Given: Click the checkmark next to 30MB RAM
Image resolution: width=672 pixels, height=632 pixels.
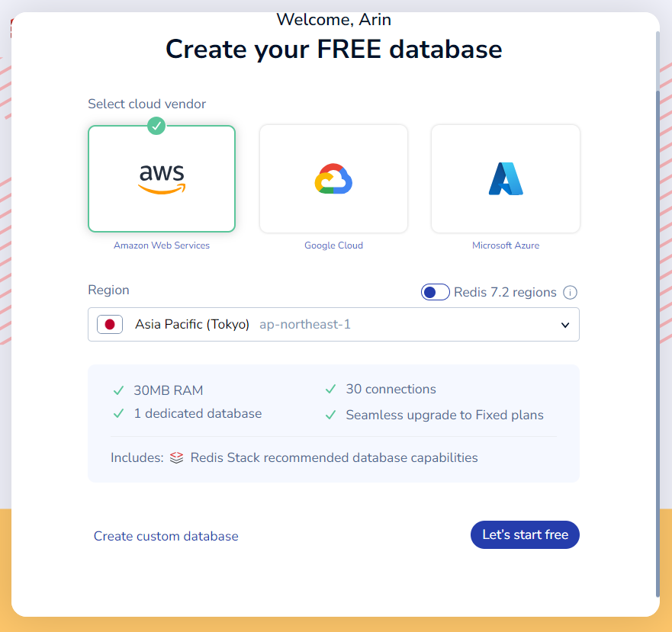Looking at the screenshot, I should tap(119, 390).
